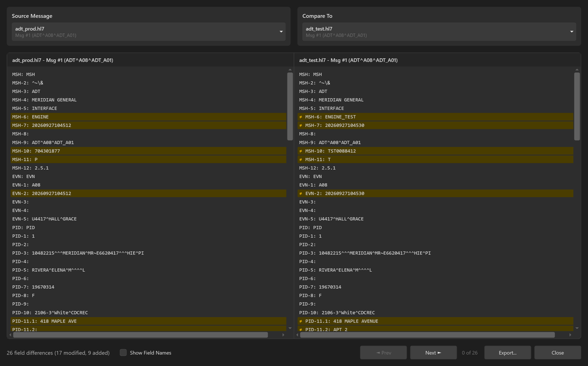588x366 pixels.
Task: Select the compare line MSH-12: 2.5.1
Action: pyautogui.click(x=435, y=168)
